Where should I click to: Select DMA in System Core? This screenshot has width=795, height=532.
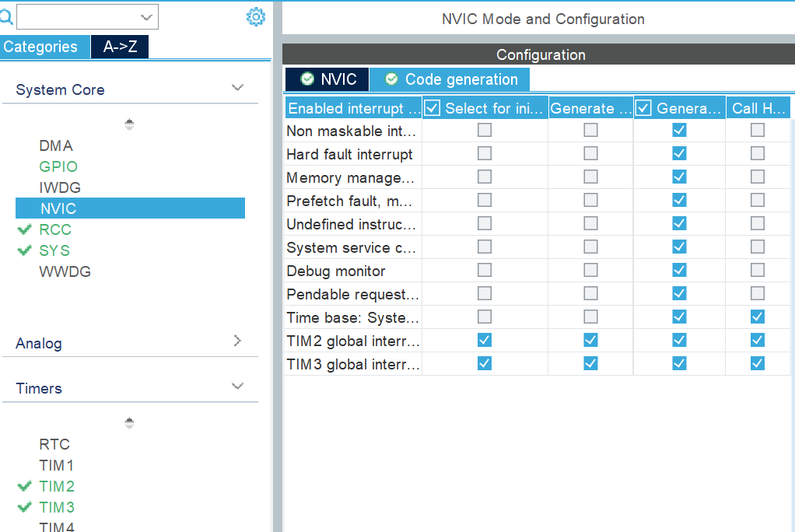(56, 146)
